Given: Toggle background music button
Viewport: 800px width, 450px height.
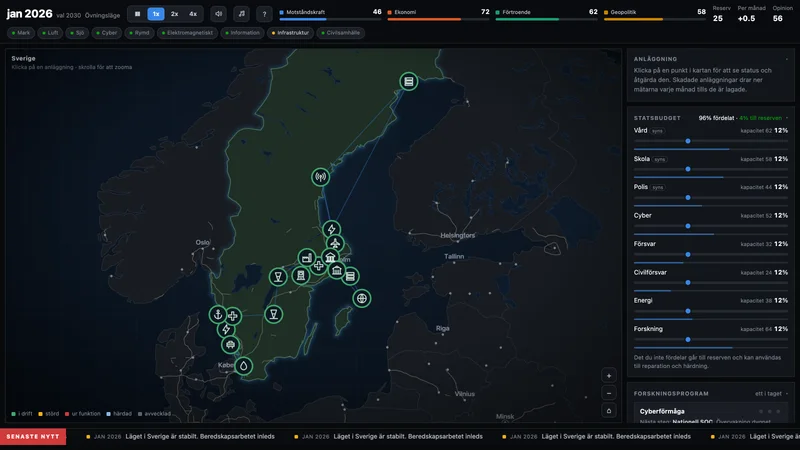Looking at the screenshot, I should [242, 14].
